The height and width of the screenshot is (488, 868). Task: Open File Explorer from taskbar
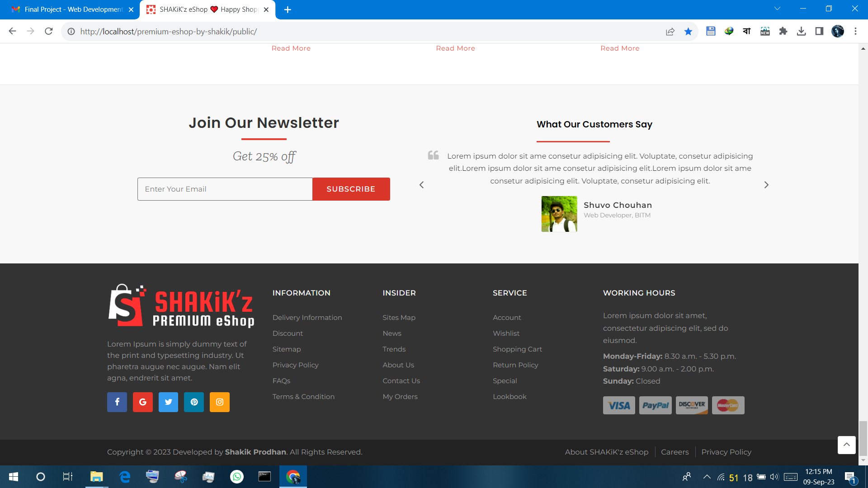pyautogui.click(x=96, y=477)
